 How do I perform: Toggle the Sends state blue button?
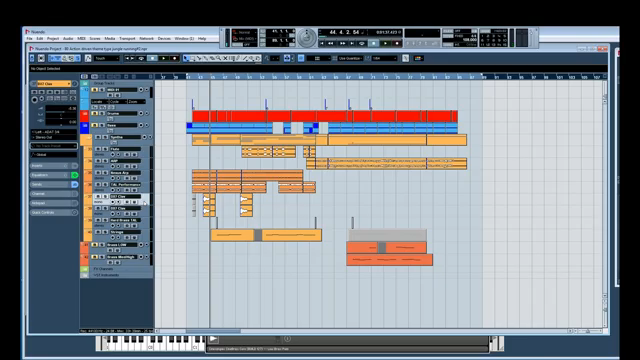click(x=75, y=184)
